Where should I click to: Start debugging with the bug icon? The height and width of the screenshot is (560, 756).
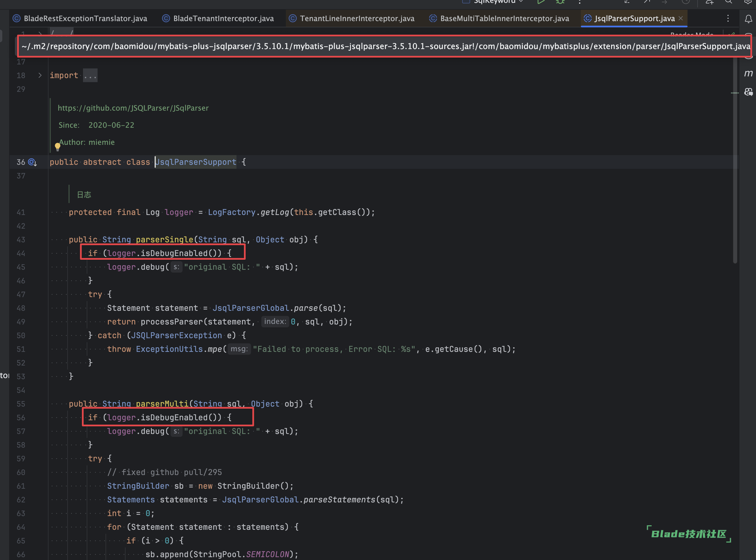(x=560, y=2)
